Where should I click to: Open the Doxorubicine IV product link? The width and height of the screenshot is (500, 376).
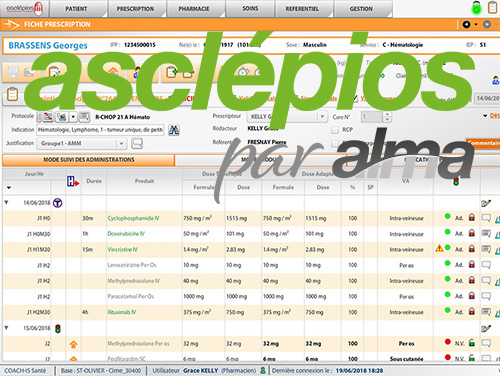pos(126,234)
